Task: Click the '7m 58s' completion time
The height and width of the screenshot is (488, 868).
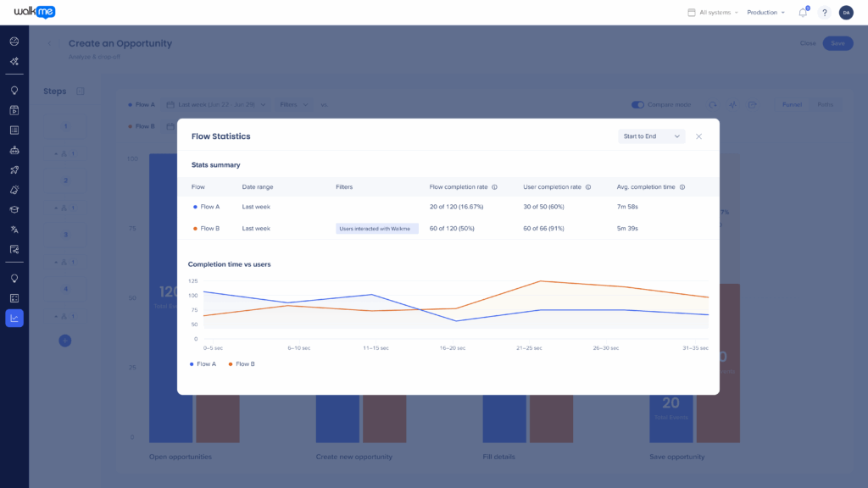Action: coord(627,207)
